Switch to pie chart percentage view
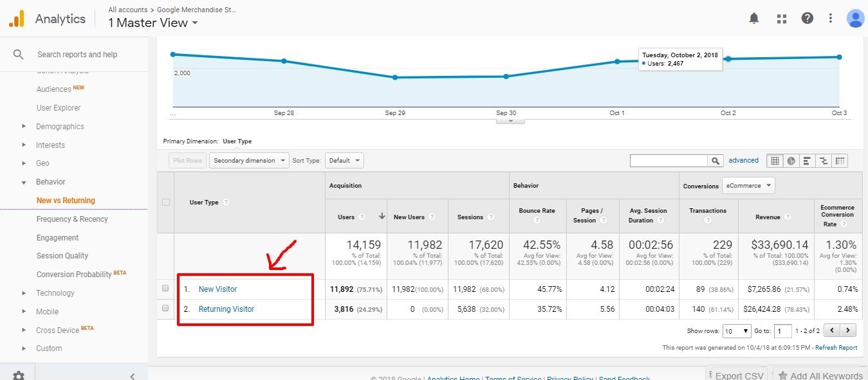Screen dimensions: 868x380 (x=791, y=161)
